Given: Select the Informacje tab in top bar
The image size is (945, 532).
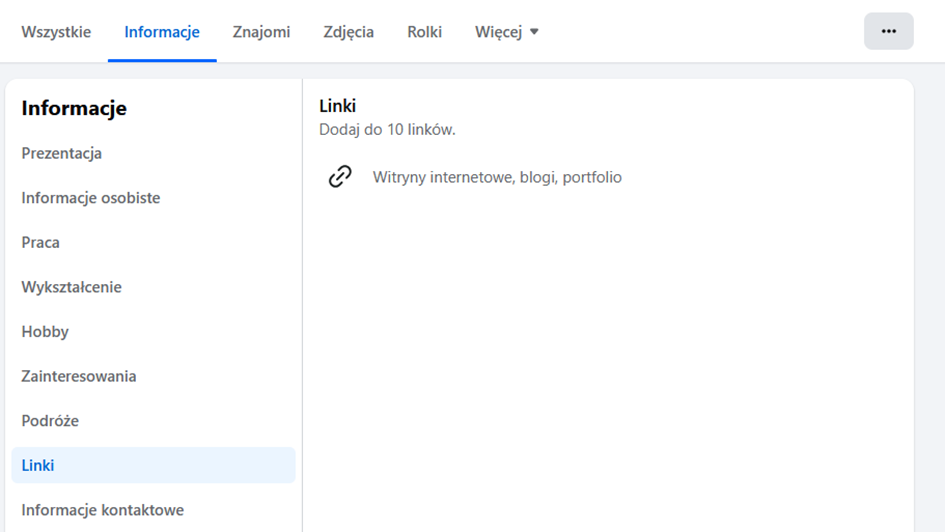Looking at the screenshot, I should click(x=162, y=32).
